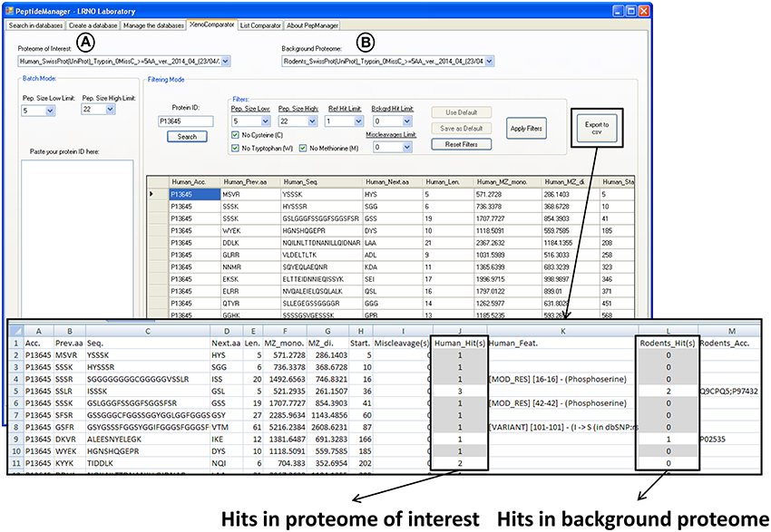Image resolution: width=771 pixels, height=532 pixels.
Task: Toggle No Methionine (M) checkbox
Action: [x=303, y=149]
